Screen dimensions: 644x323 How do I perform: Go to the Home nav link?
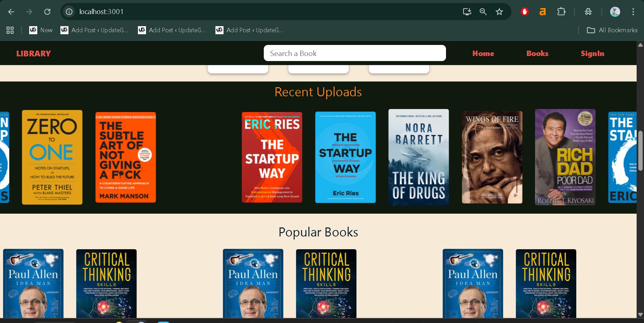[x=483, y=53]
